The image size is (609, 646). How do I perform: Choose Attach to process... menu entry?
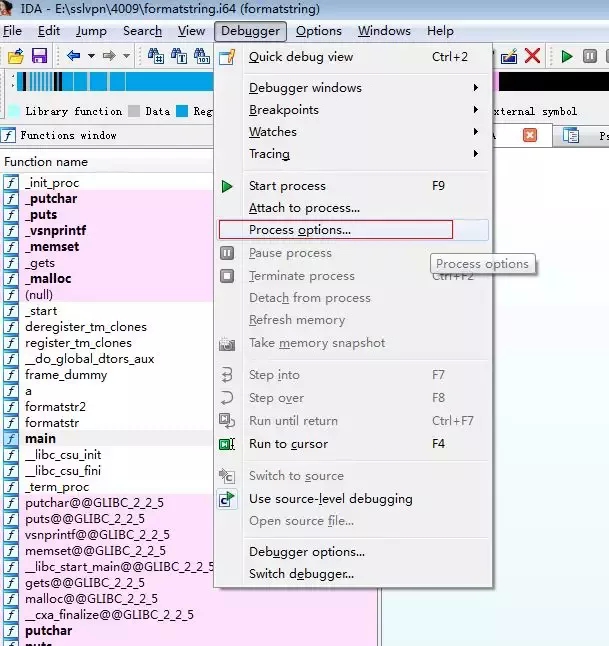pyautogui.click(x=354, y=208)
